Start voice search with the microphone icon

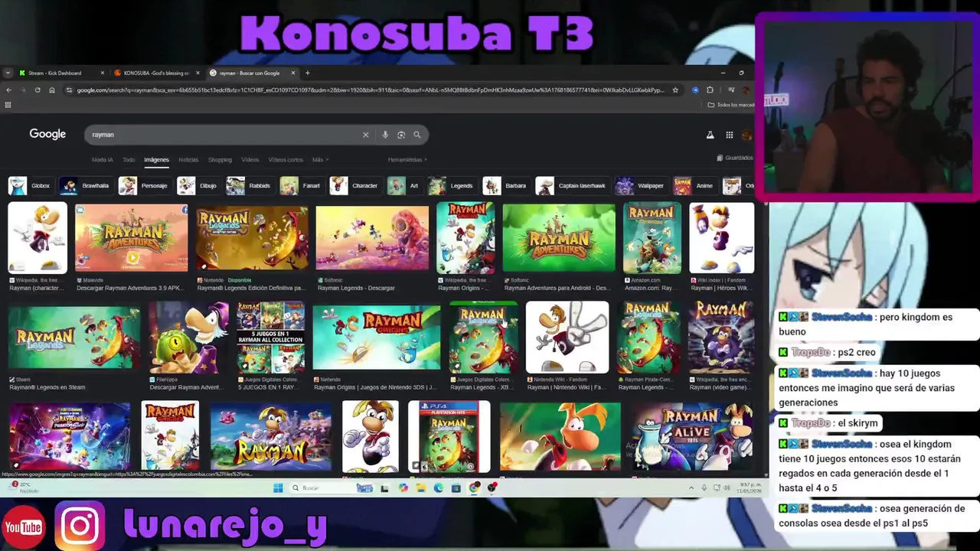(x=385, y=135)
